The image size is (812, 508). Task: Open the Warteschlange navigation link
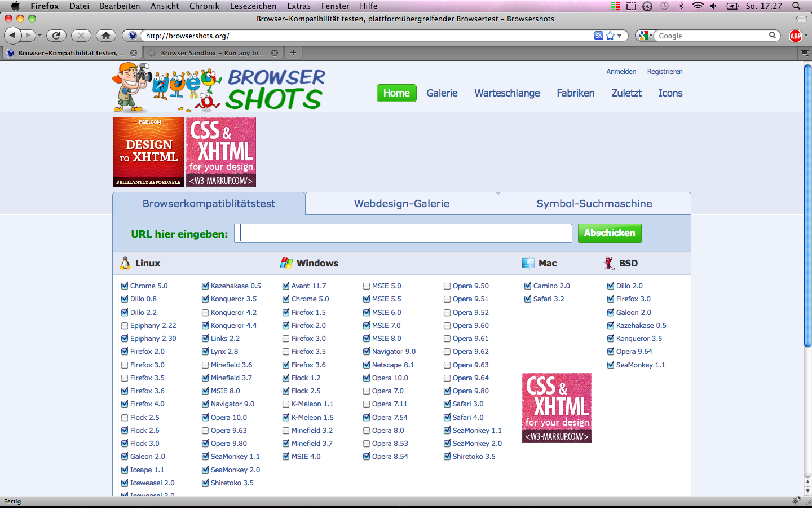507,93
